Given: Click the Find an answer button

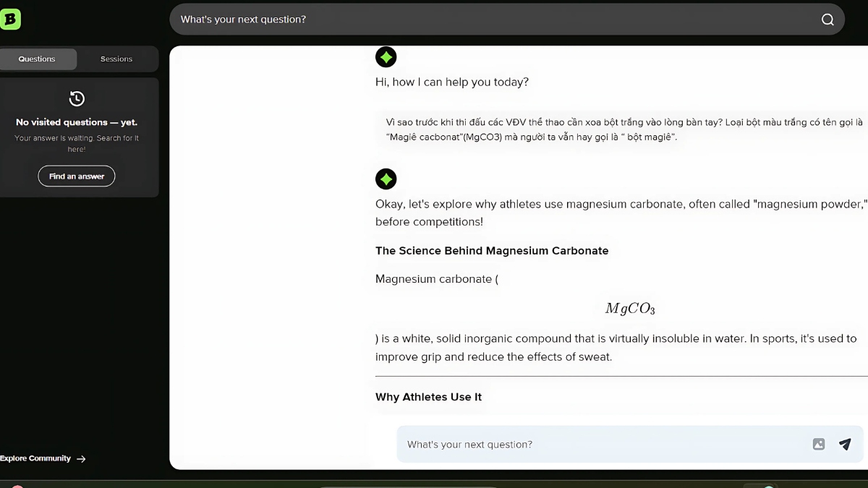Looking at the screenshot, I should pos(77,176).
